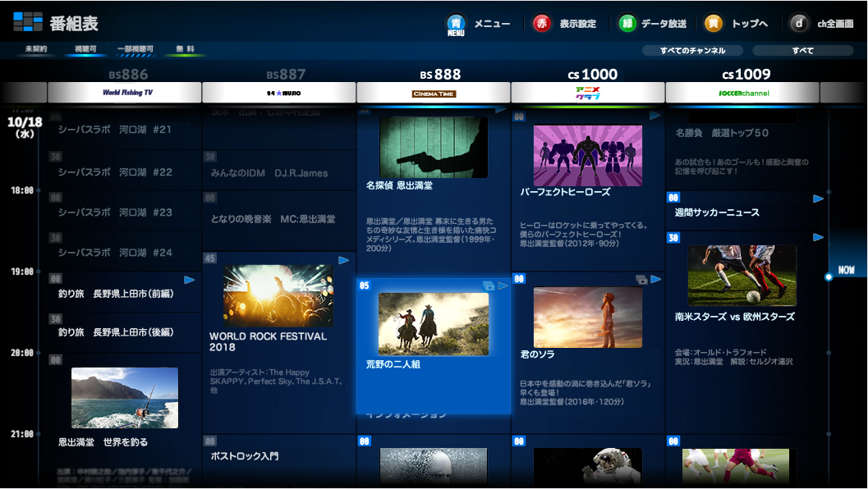Click the play arrow on 君のソラ

[x=656, y=279]
